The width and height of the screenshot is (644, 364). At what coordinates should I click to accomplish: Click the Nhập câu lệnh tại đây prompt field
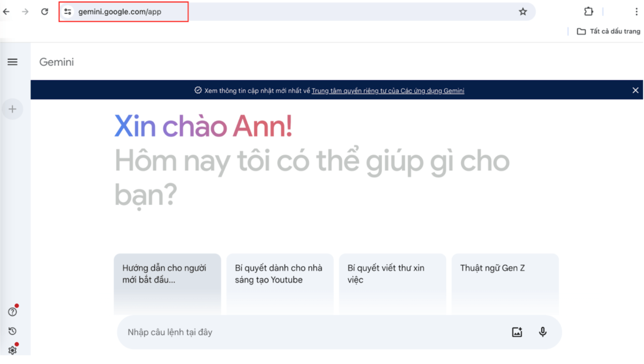tap(313, 332)
